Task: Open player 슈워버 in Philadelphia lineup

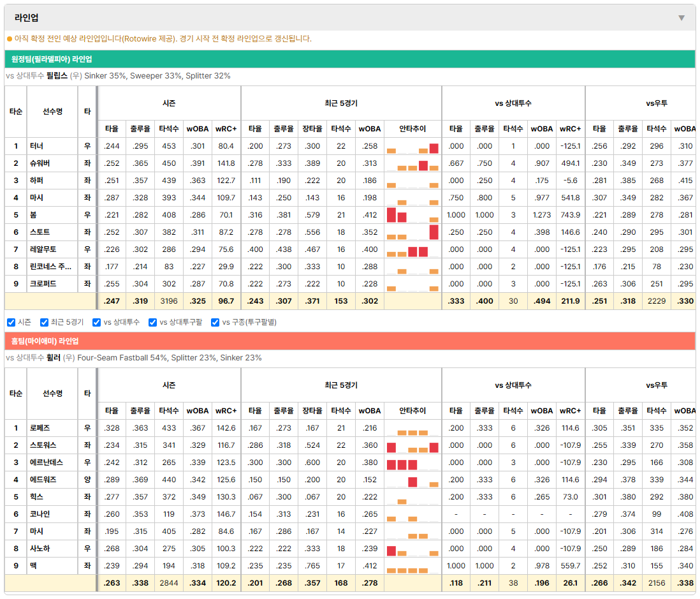Action: click(40, 163)
